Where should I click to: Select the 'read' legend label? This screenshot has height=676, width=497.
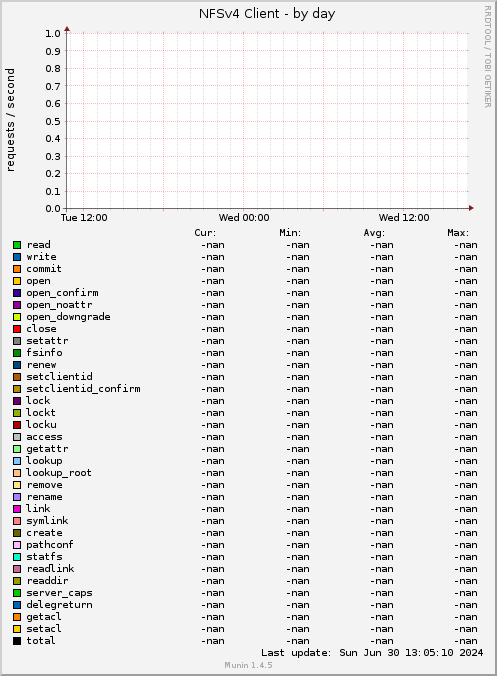pyautogui.click(x=38, y=245)
